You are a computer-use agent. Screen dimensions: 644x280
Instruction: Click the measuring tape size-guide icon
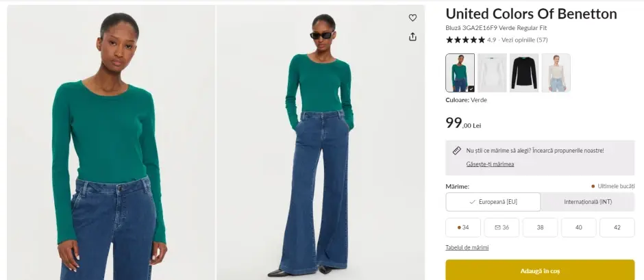pos(456,151)
